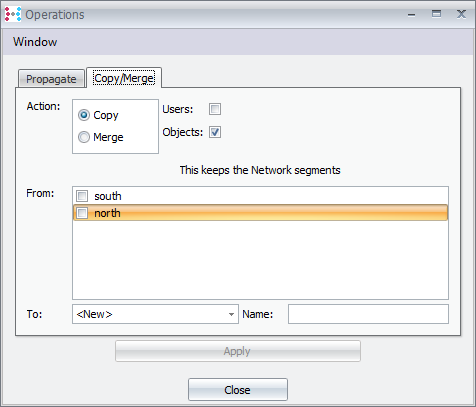Minimize the Operations window

pos(412,15)
